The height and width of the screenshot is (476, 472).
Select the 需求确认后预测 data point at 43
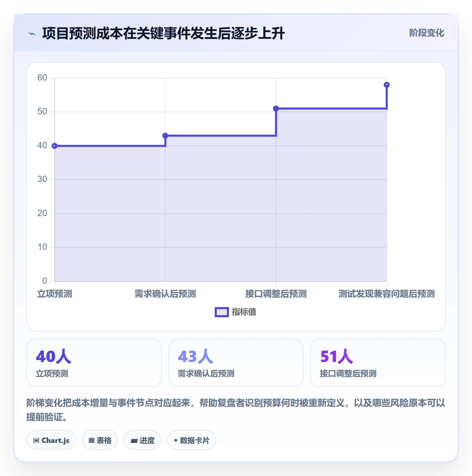click(x=165, y=136)
